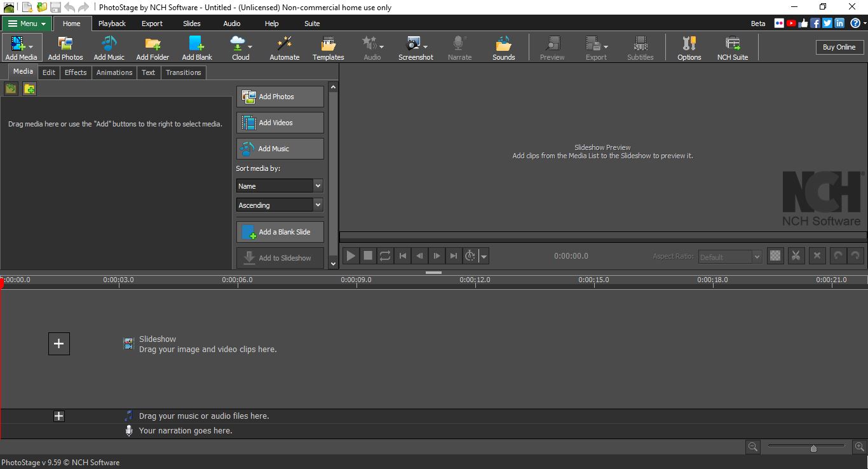Click the open project folder icon in title bar
The image size is (868, 469).
point(41,7)
